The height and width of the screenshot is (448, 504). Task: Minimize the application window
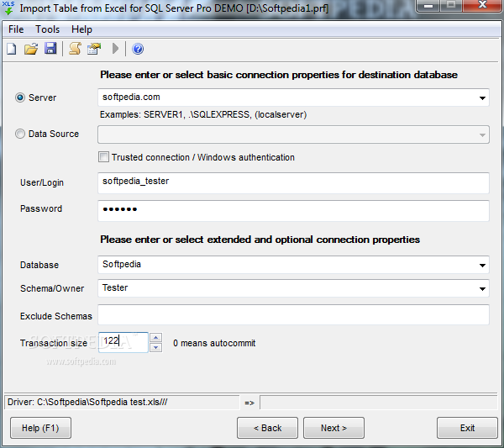point(428,5)
